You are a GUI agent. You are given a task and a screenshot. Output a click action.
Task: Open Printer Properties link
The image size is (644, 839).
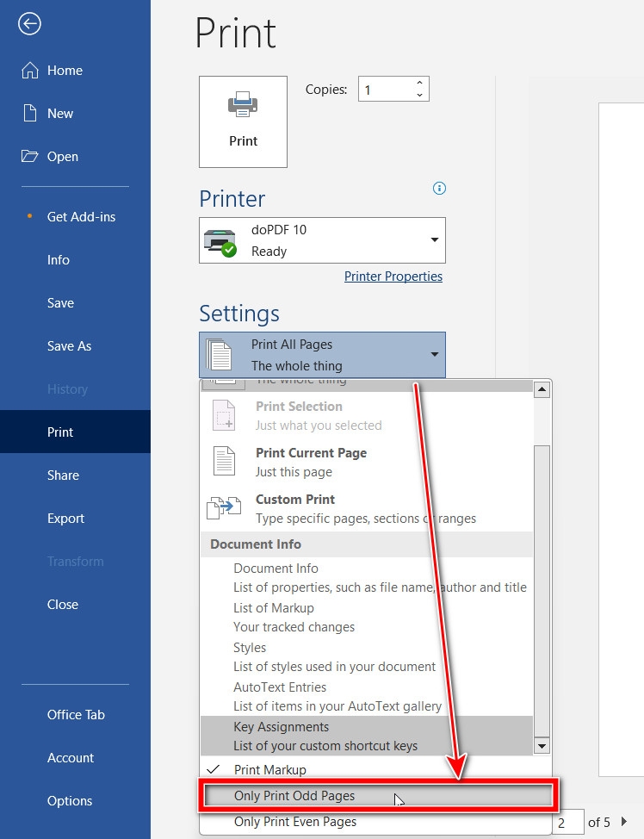[393, 277]
